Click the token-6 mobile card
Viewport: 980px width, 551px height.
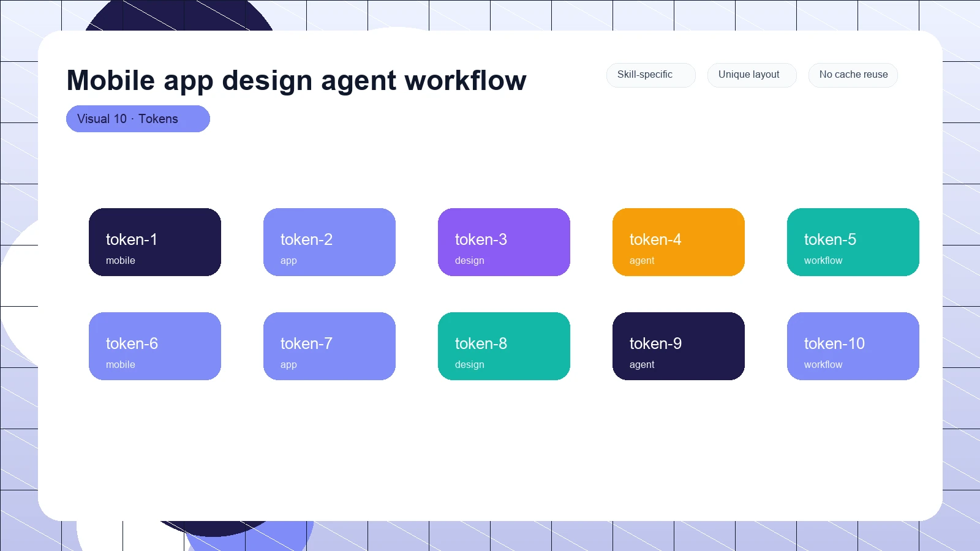155,346
